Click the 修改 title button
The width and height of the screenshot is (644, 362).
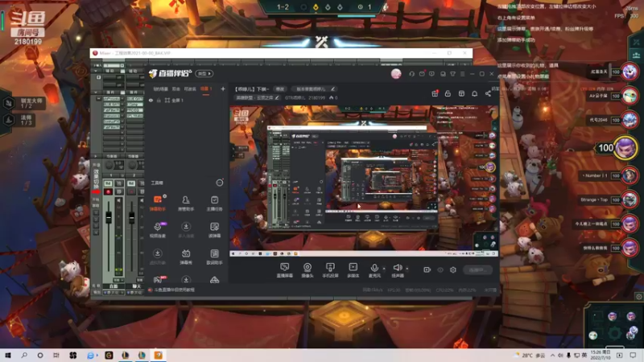279,88
